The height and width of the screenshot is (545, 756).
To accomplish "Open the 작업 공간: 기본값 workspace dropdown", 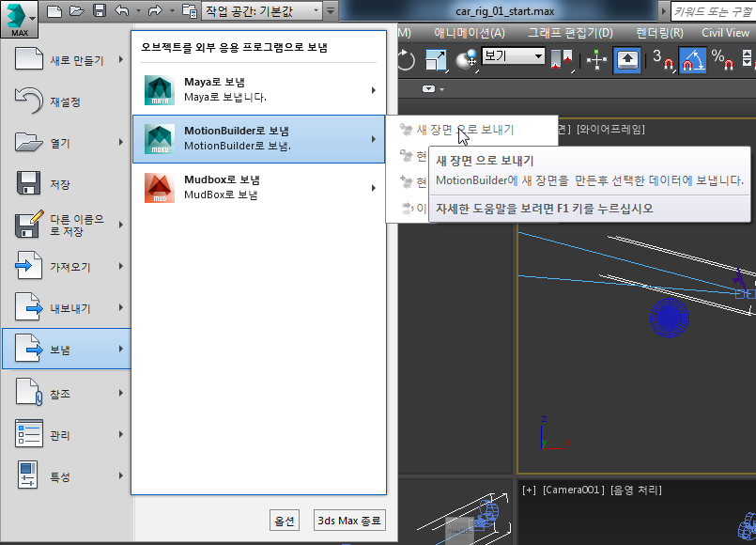I will (x=262, y=11).
